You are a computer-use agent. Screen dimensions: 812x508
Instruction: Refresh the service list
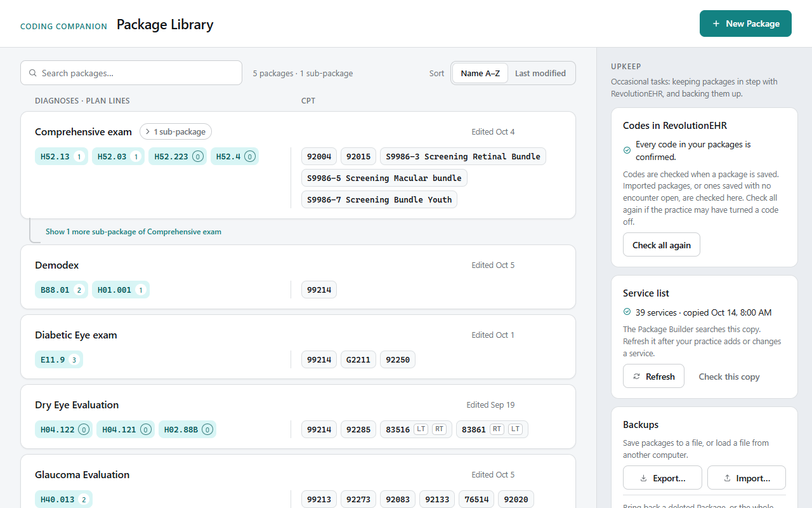(653, 376)
